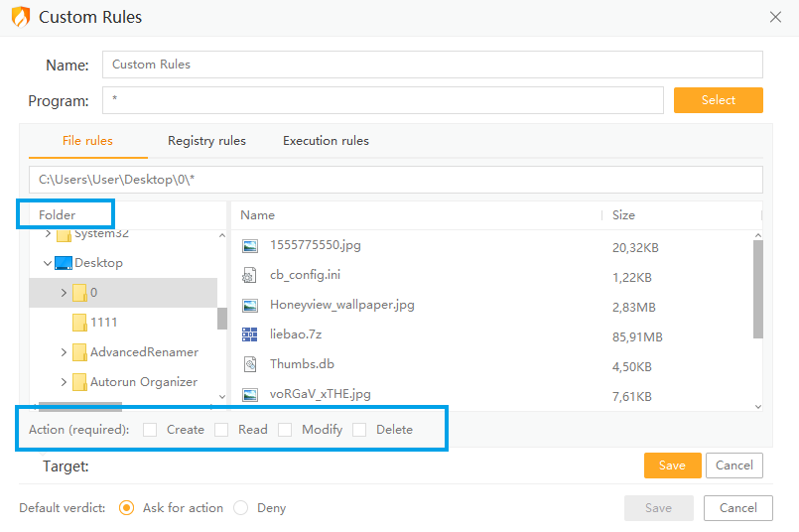The width and height of the screenshot is (799, 532).
Task: Switch to the Registry rules tab
Action: tap(206, 141)
